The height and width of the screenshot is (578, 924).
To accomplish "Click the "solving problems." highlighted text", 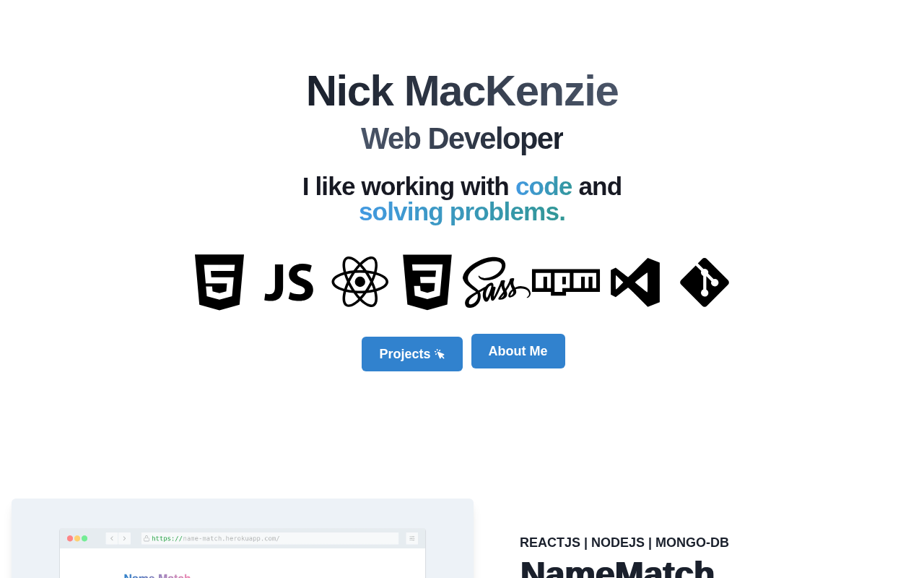I will tap(462, 212).
